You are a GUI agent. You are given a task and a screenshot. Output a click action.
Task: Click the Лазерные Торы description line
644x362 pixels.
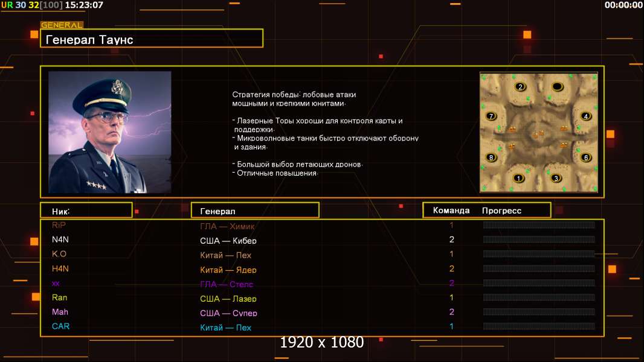318,125
